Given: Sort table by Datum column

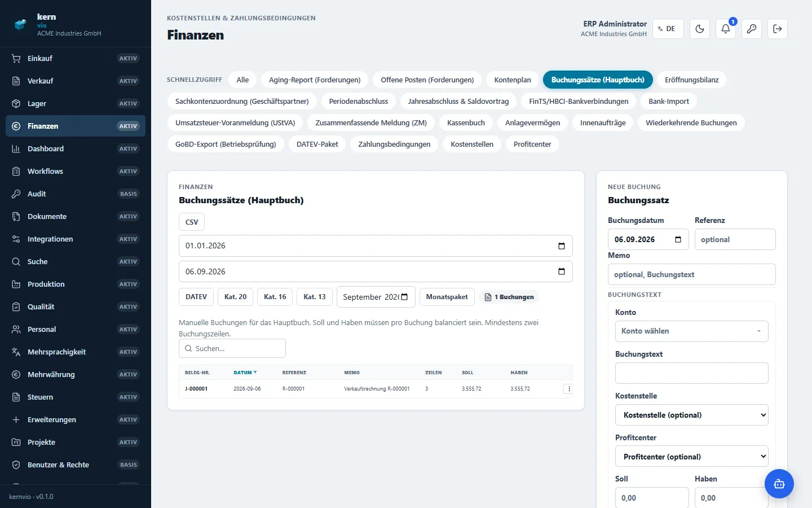Looking at the screenshot, I should click(x=245, y=373).
